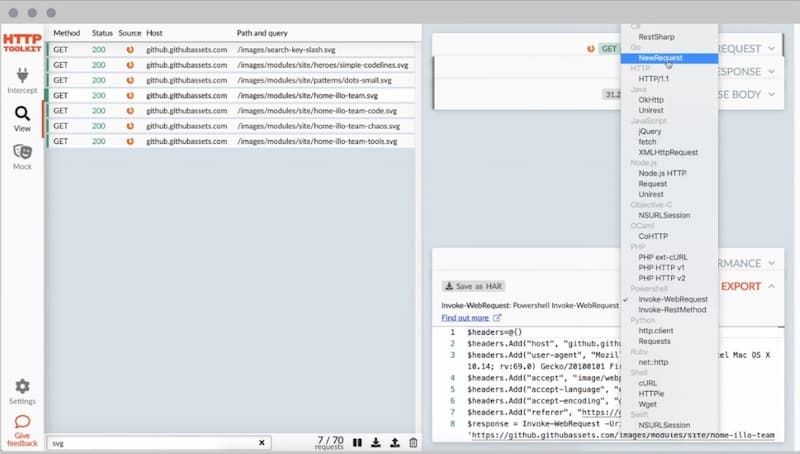Open the Mock page masks icon
Image resolution: width=800 pixels, height=454 pixels.
[22, 152]
